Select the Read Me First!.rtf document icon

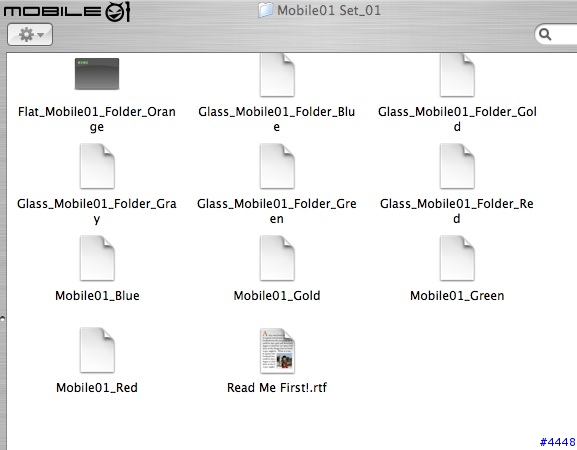277,351
